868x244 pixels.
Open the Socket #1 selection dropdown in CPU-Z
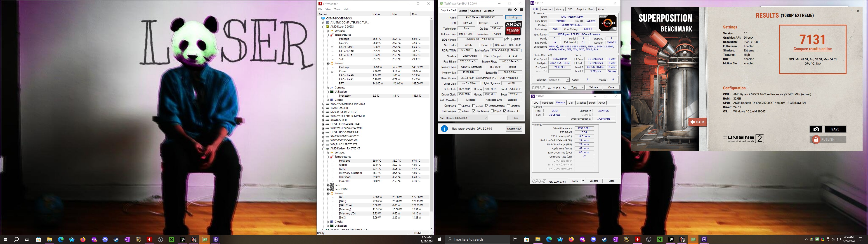point(559,80)
